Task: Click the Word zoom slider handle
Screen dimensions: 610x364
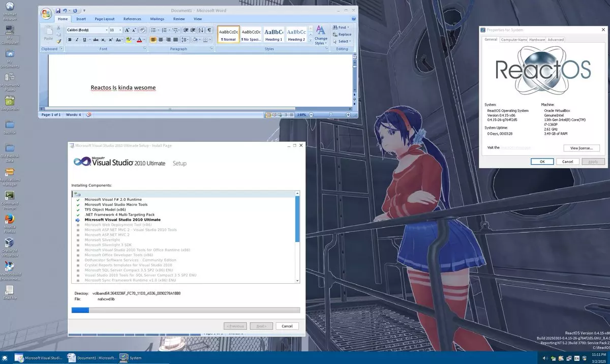Action: (x=331, y=114)
